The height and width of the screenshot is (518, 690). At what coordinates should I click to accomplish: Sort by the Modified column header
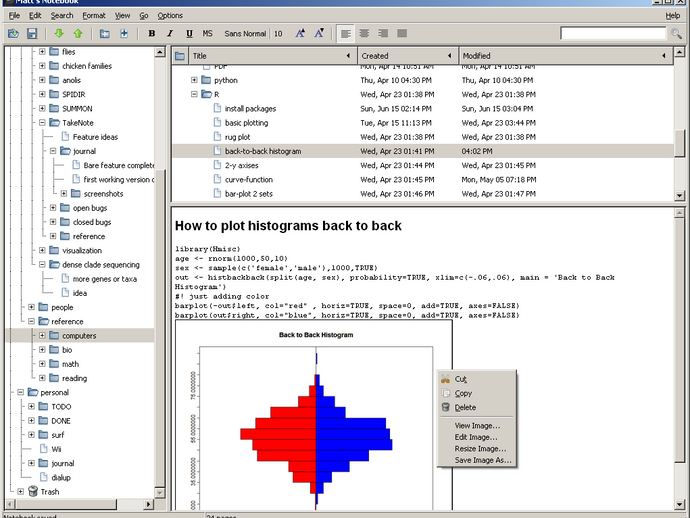tap(566, 56)
